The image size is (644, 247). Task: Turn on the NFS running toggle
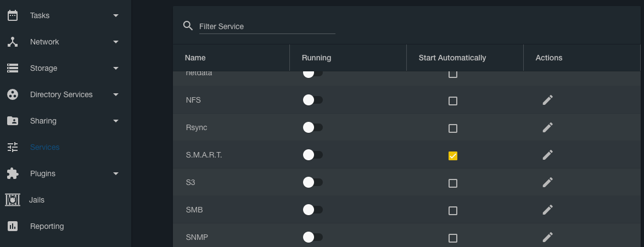point(312,100)
